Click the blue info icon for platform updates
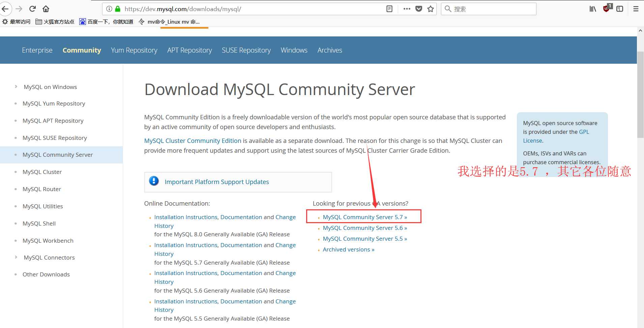Image resolution: width=644 pixels, height=328 pixels. tap(154, 181)
